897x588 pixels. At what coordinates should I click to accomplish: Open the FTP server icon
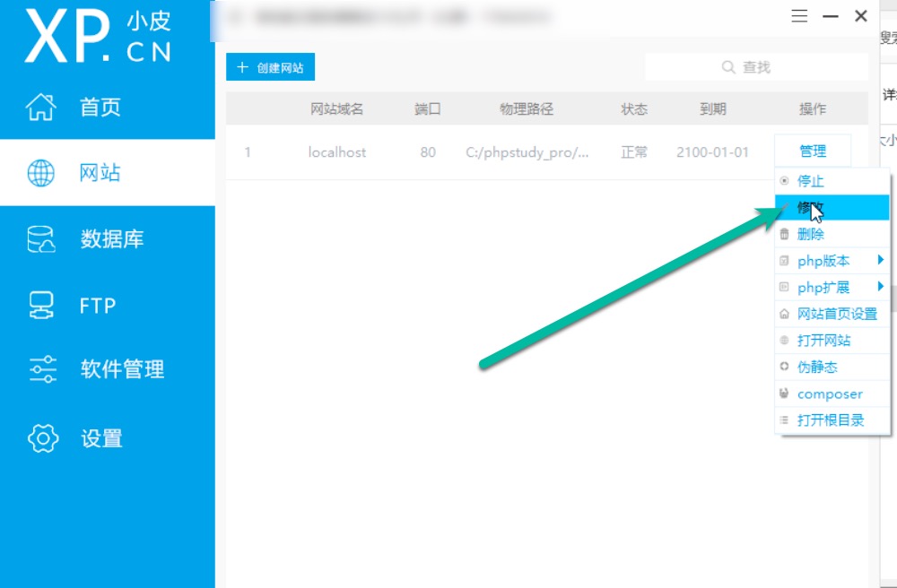click(41, 305)
